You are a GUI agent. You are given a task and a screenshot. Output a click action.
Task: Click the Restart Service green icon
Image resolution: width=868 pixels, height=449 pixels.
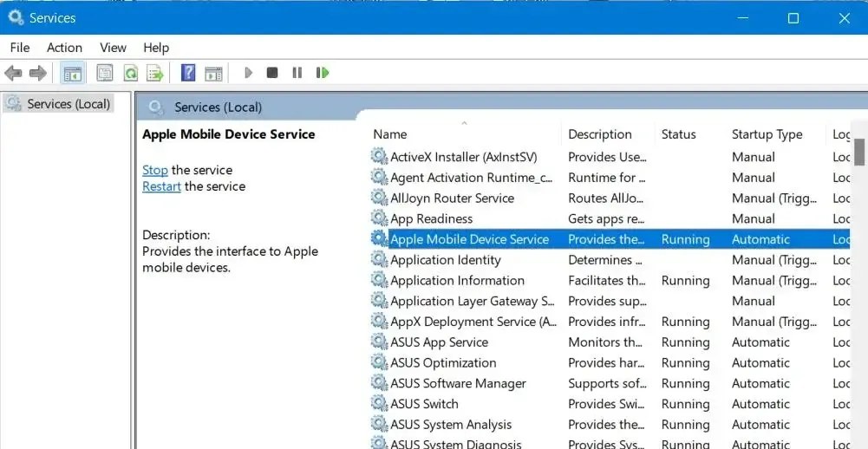tap(323, 73)
